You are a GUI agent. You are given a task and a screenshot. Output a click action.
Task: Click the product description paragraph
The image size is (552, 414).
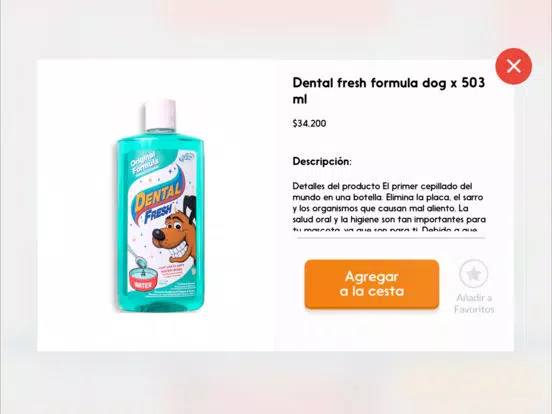point(389,206)
